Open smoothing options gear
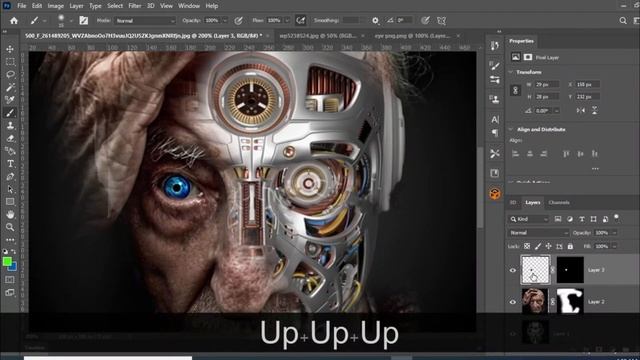This screenshot has width=640, height=360. pyautogui.click(x=375, y=20)
